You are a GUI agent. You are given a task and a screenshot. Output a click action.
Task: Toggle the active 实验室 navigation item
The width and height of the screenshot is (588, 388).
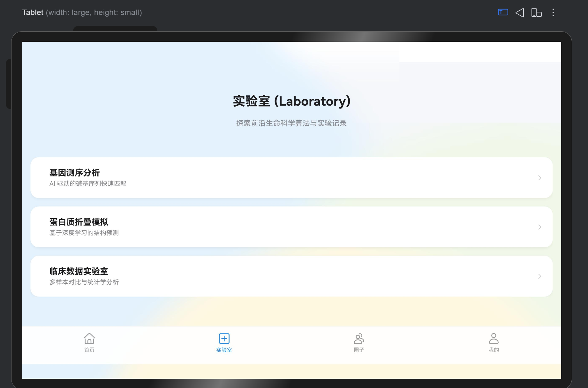224,343
